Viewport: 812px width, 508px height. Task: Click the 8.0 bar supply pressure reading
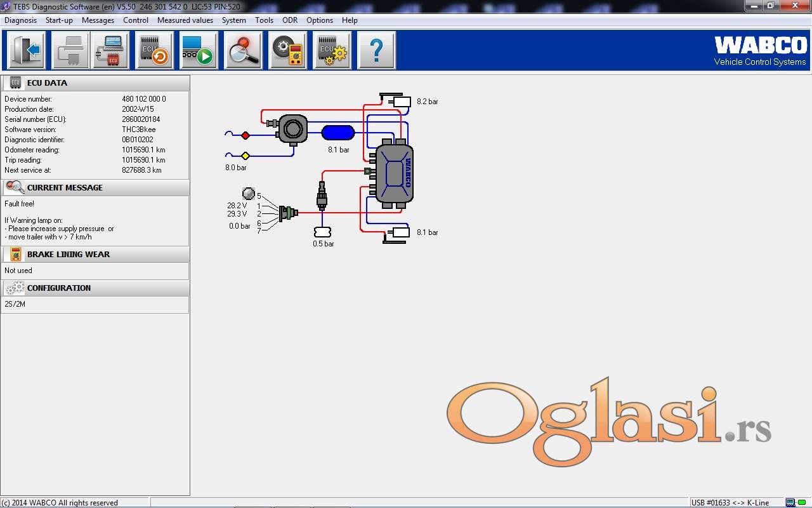point(235,168)
